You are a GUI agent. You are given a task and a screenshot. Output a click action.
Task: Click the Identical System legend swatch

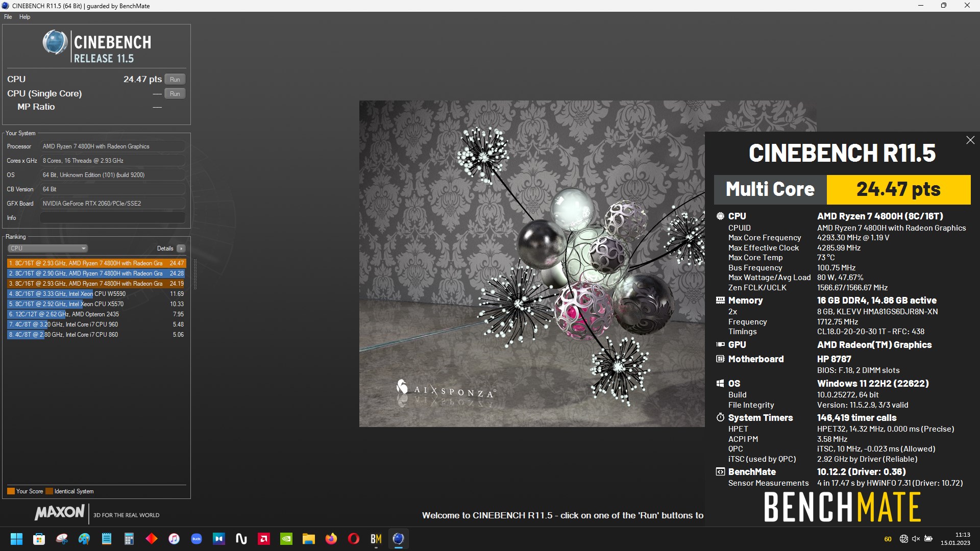pyautogui.click(x=50, y=491)
